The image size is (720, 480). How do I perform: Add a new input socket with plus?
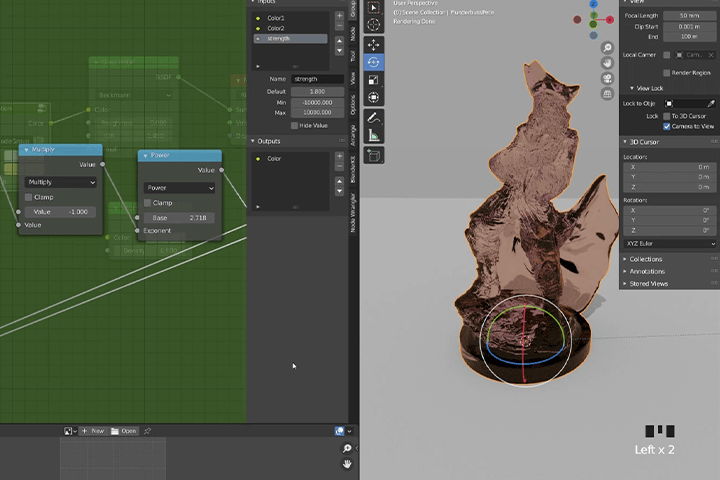[339, 16]
